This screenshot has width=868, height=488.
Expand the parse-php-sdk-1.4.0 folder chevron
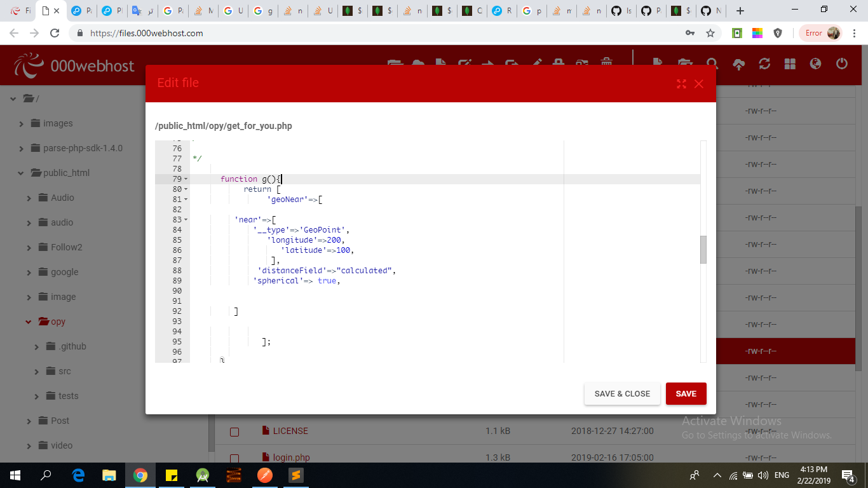click(22, 149)
